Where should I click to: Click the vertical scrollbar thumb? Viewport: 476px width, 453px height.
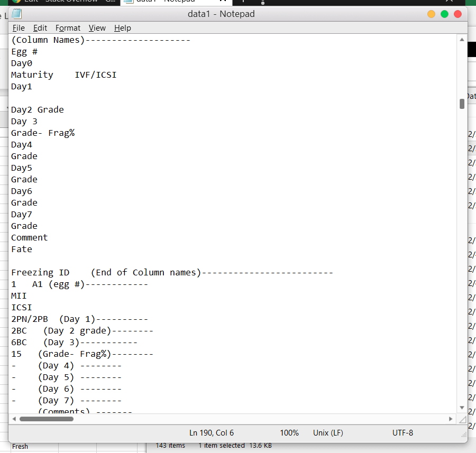click(x=462, y=104)
